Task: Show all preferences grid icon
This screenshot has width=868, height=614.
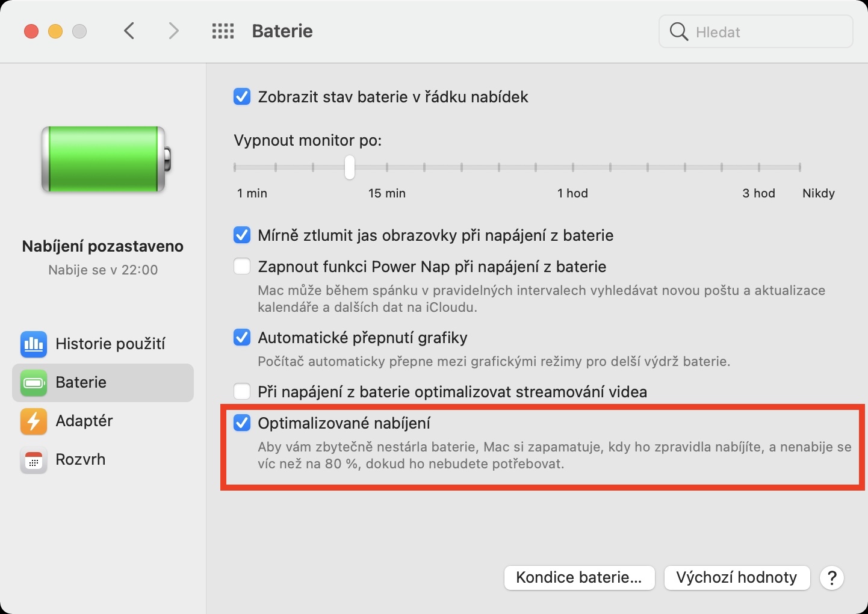Action: 223,31
